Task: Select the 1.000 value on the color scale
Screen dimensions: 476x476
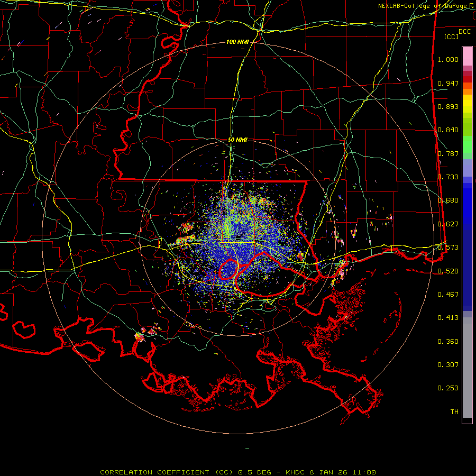Action: (x=448, y=59)
